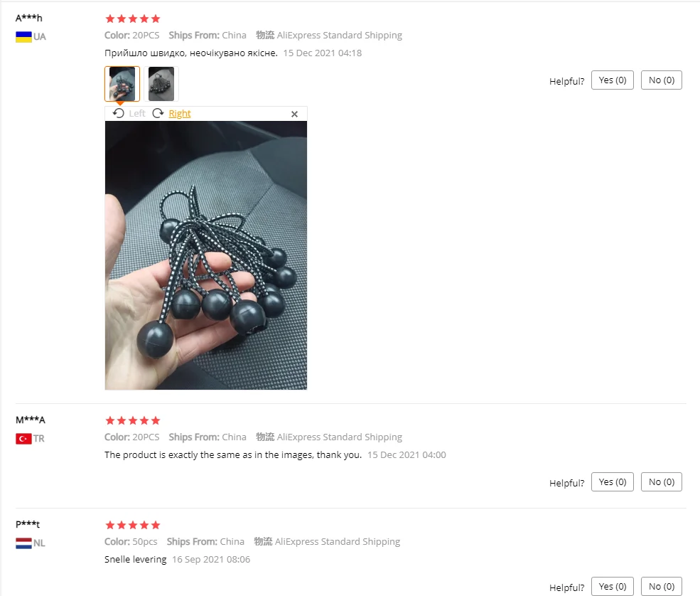The image size is (700, 596).
Task: Vote No on P***t's Snelle levering review
Action: click(662, 586)
